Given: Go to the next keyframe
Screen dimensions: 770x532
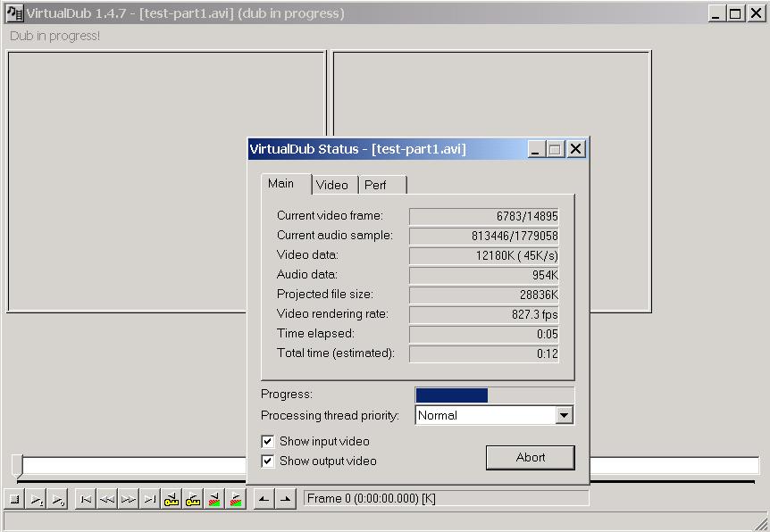Looking at the screenshot, I should point(193,499).
